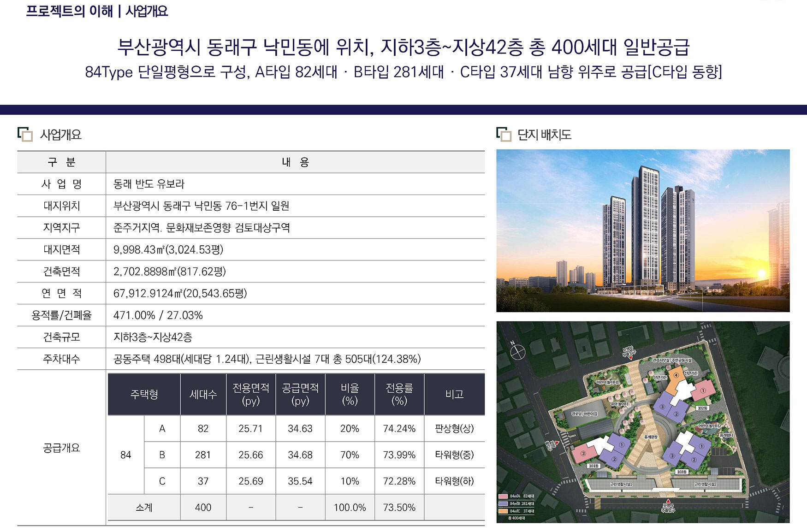Open the tower rendering perspective image

pos(643,231)
